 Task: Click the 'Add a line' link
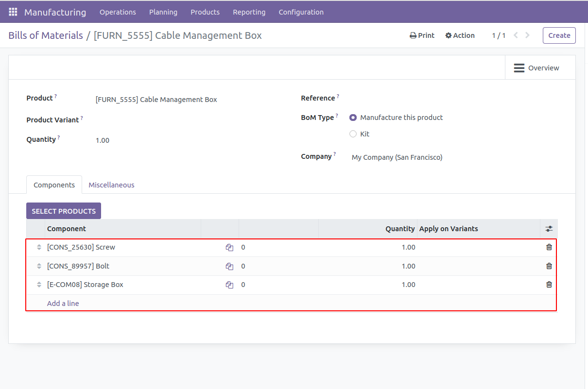point(63,304)
